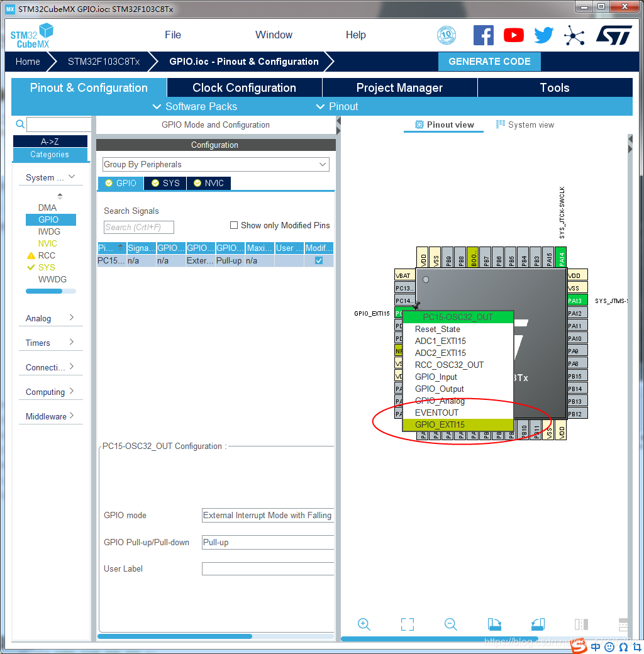Image resolution: width=644 pixels, height=654 pixels.
Task: Select the SYS configuration tab
Action: pyautogui.click(x=165, y=183)
